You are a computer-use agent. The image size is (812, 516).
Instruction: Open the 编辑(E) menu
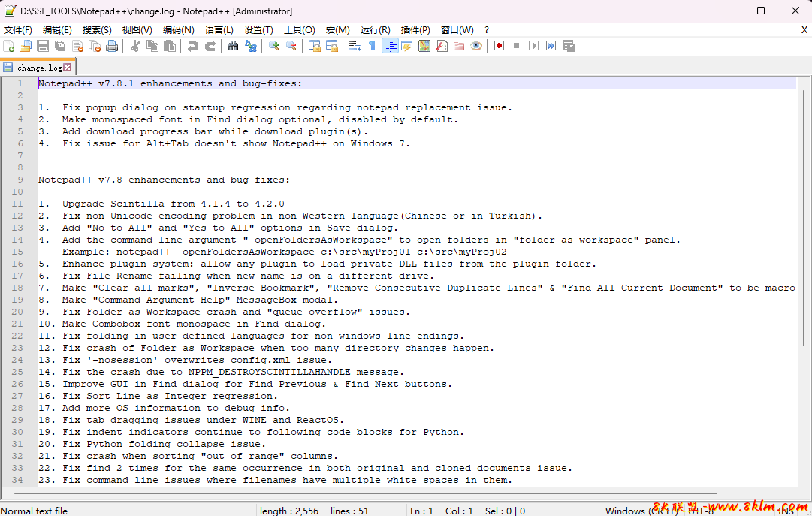(x=57, y=30)
